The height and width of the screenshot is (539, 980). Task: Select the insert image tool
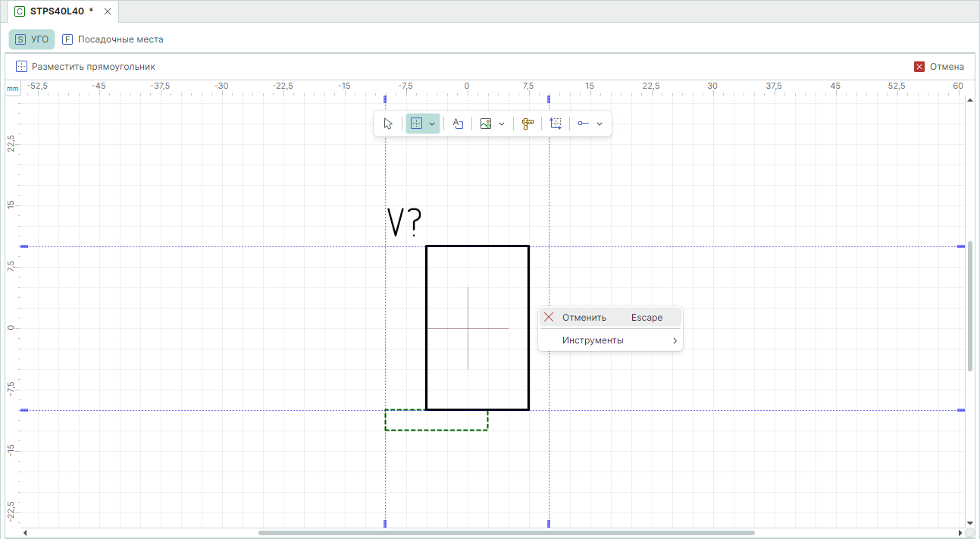pyautogui.click(x=486, y=124)
